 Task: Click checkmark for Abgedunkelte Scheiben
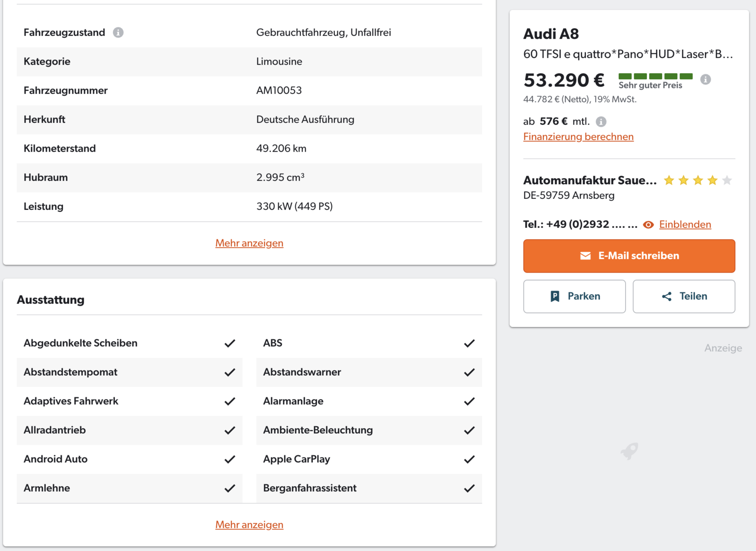tap(230, 343)
